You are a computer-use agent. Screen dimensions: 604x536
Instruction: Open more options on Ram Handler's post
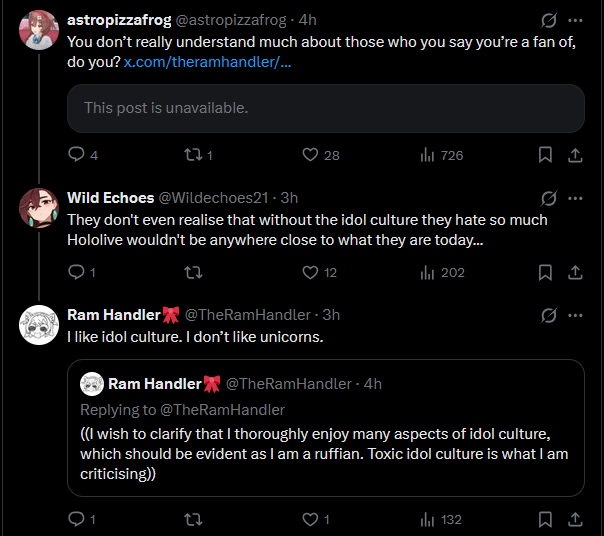click(x=575, y=315)
